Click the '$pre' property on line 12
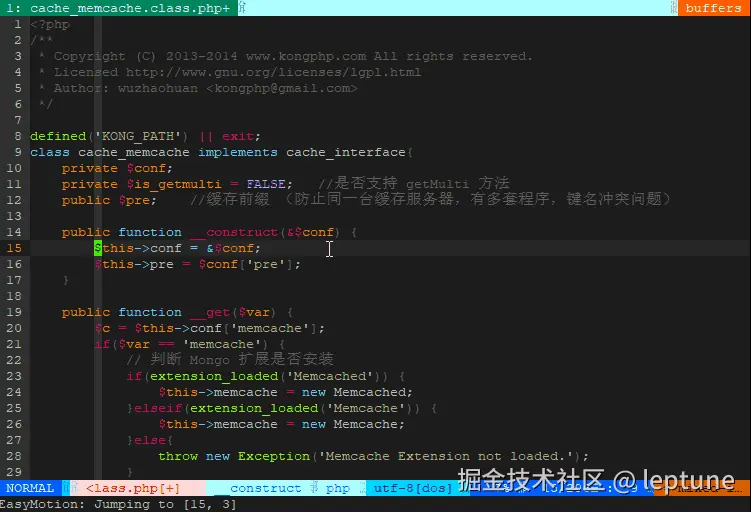 134,200
